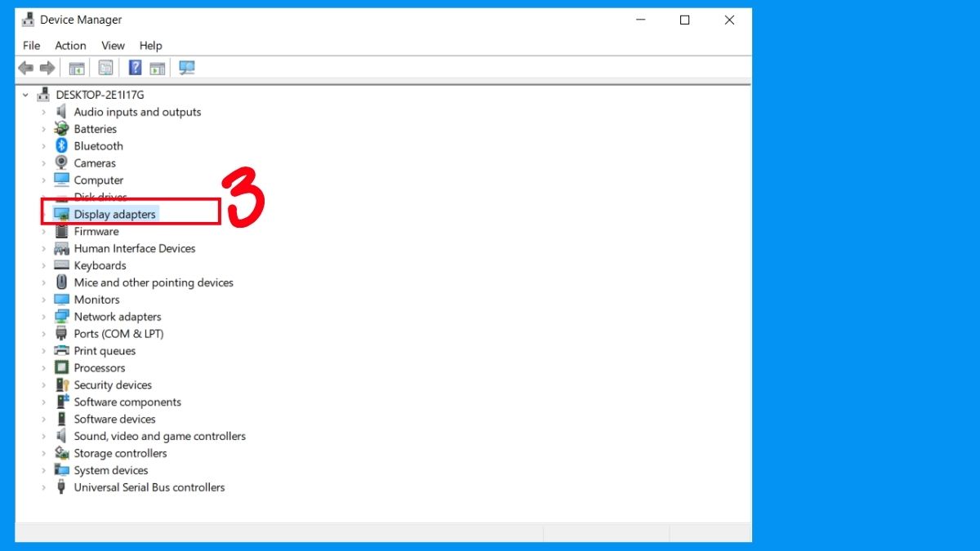Expand Sound, video and game controllers chevron

(x=44, y=436)
